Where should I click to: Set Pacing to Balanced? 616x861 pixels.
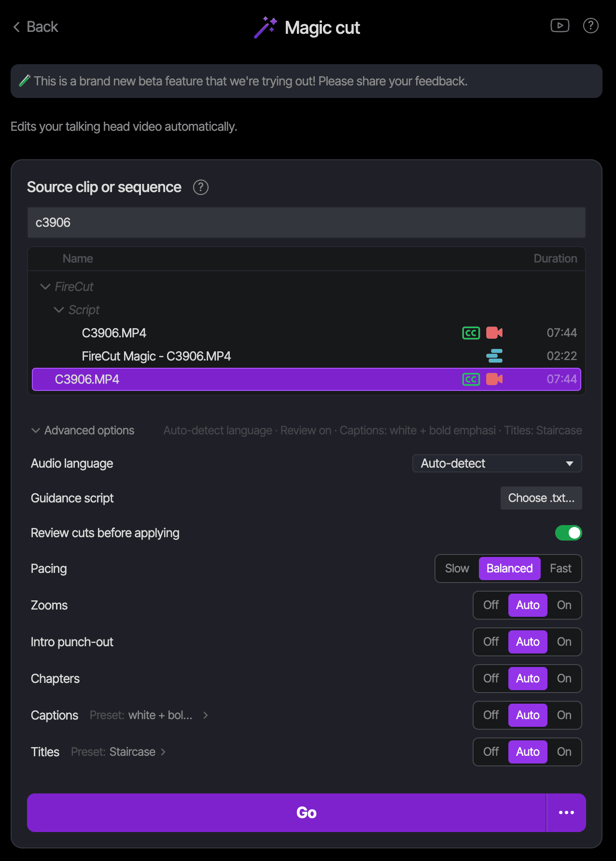510,569
